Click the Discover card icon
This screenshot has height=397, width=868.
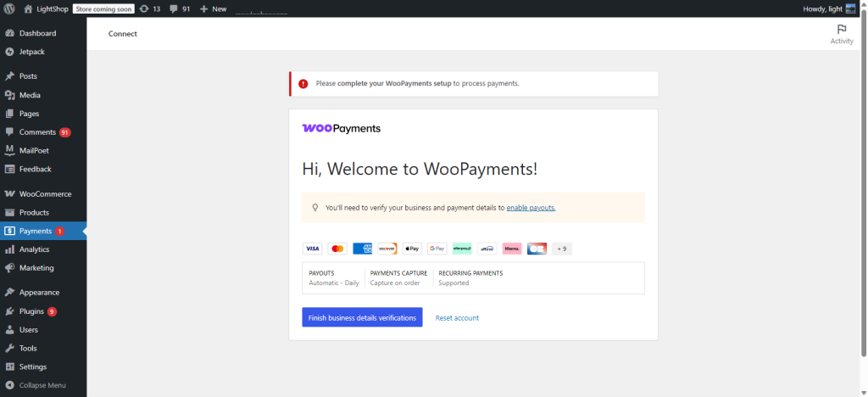tap(387, 249)
